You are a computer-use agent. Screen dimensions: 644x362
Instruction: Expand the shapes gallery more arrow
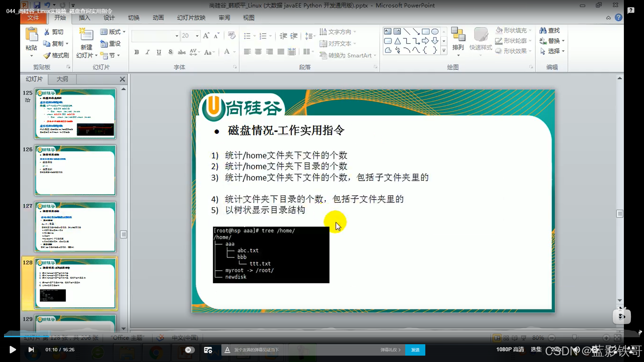pyautogui.click(x=444, y=51)
